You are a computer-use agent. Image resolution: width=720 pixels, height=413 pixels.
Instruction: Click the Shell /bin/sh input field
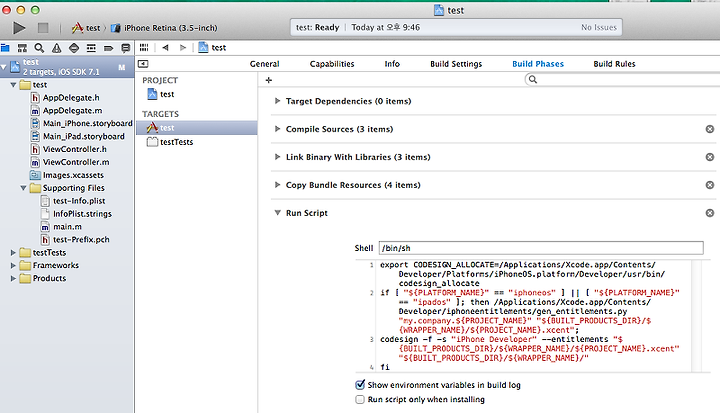(x=541, y=248)
